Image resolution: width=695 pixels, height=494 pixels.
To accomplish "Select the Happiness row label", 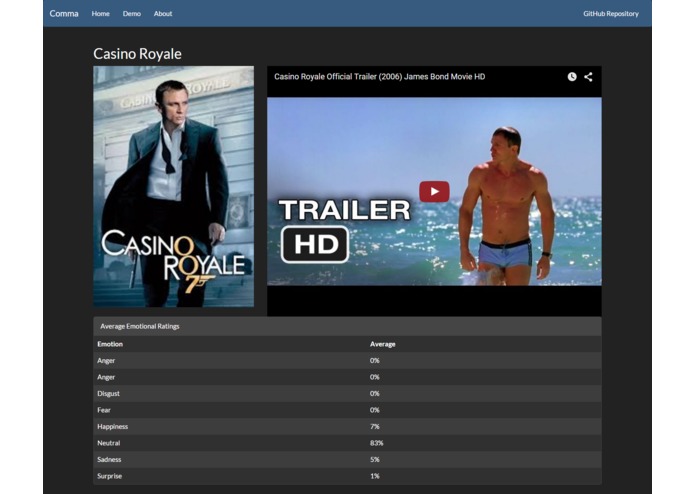I will click(x=113, y=426).
